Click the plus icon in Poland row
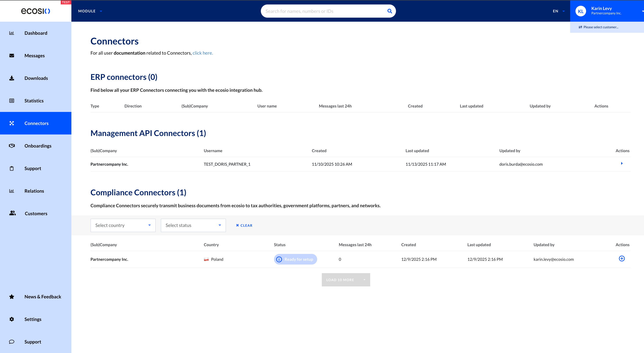 coord(621,259)
